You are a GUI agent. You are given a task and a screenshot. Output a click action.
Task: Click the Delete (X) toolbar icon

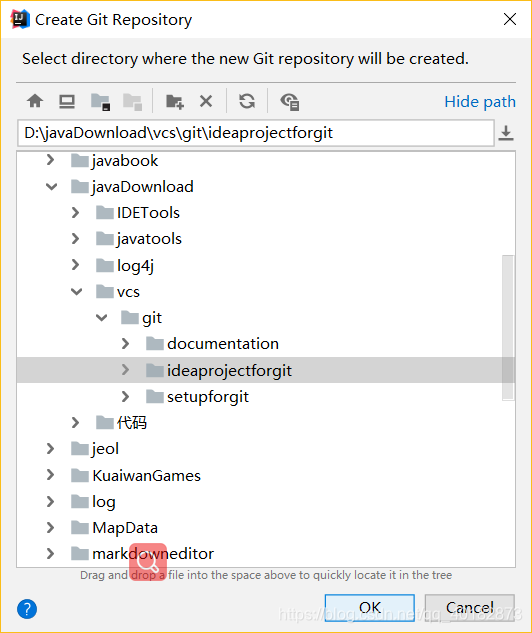(x=206, y=101)
